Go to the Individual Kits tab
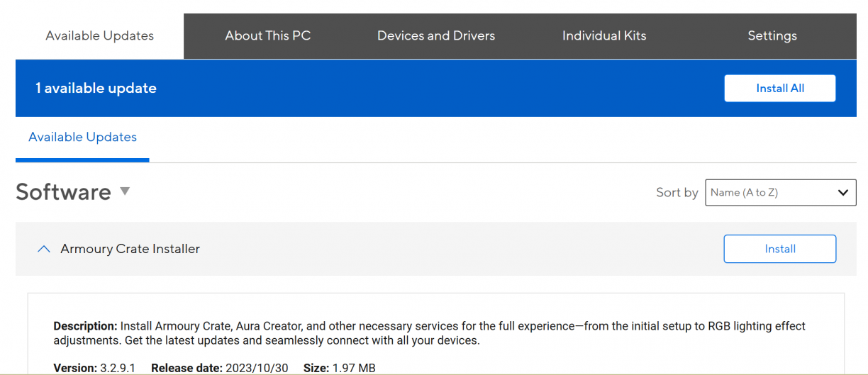 [604, 35]
